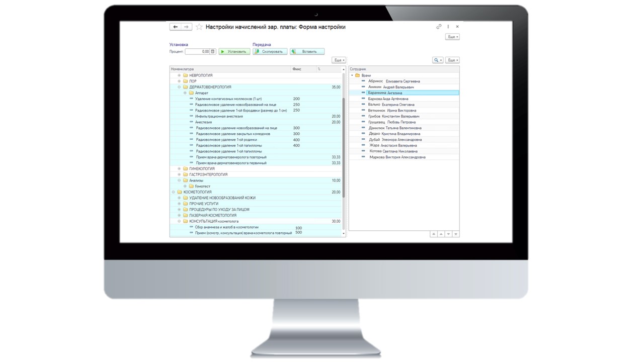644x362 pixels.
Task: Jump to the first employee row with the top arrow
Action: [x=433, y=234]
